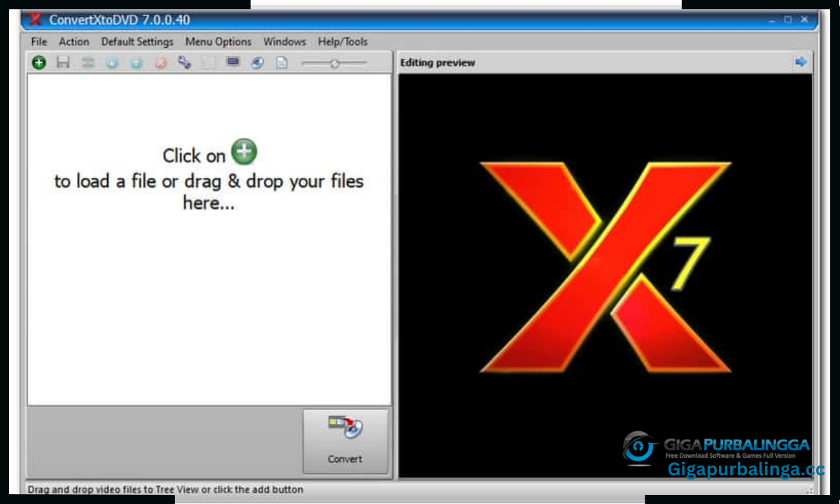This screenshot has height=504, width=840.
Task: Open the Windows menu
Action: point(284,41)
